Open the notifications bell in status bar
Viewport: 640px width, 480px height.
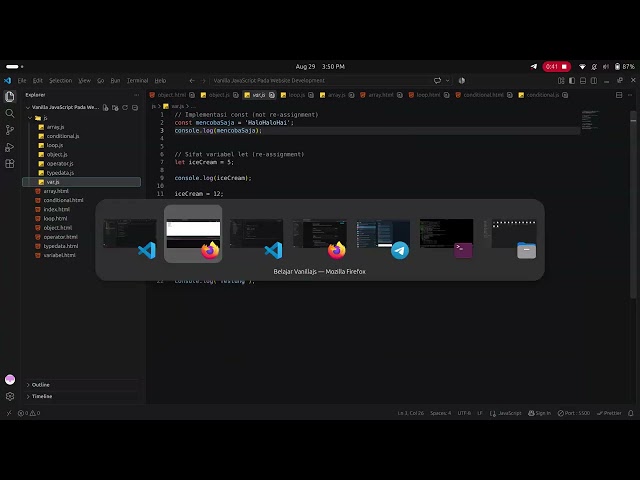click(x=631, y=413)
